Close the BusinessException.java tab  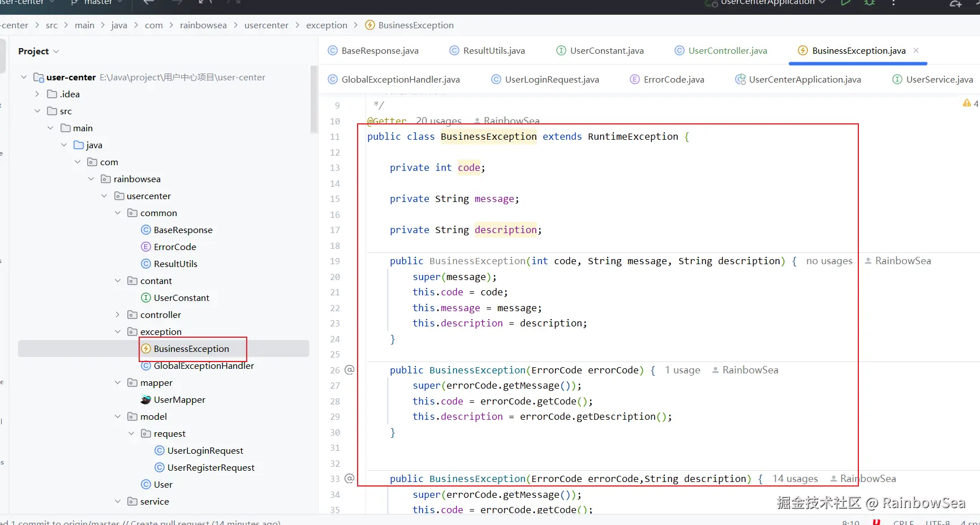point(916,50)
